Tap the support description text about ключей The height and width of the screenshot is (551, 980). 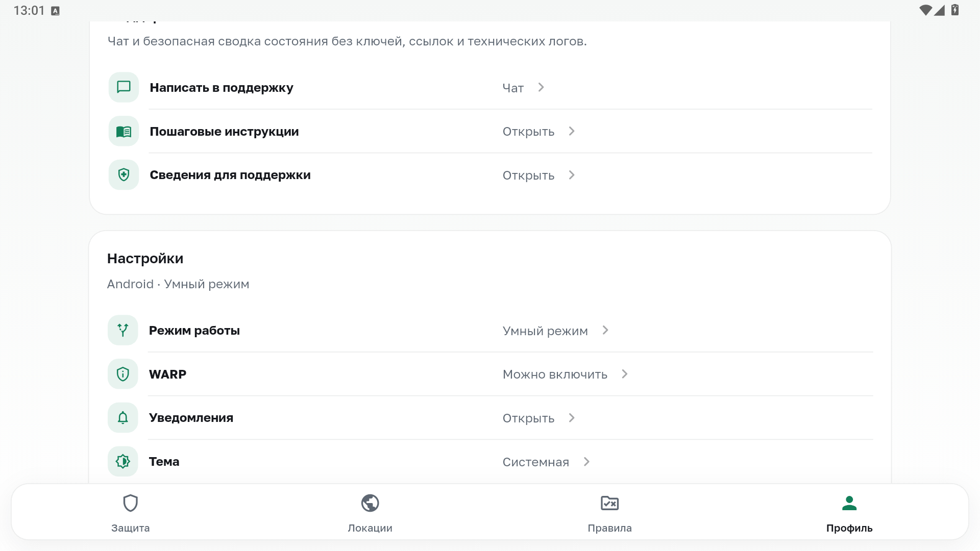click(x=347, y=41)
